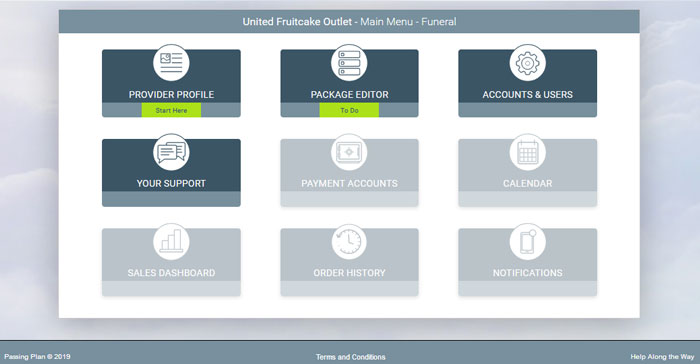Click the Sales Dashboard bar chart icon
This screenshot has width=700, height=364.
click(171, 242)
